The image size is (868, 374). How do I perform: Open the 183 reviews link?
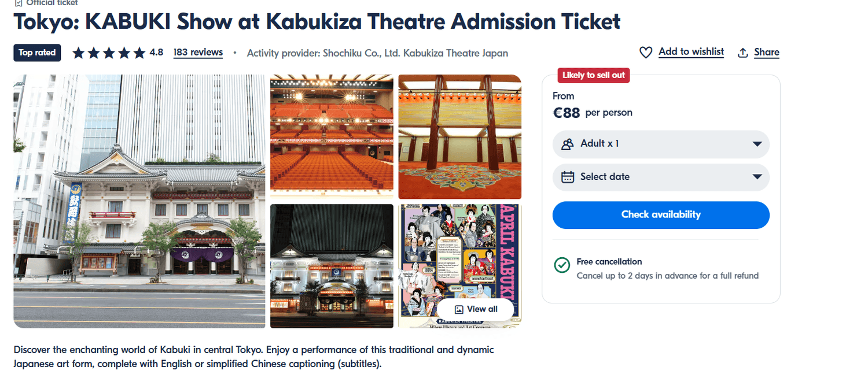click(x=198, y=53)
